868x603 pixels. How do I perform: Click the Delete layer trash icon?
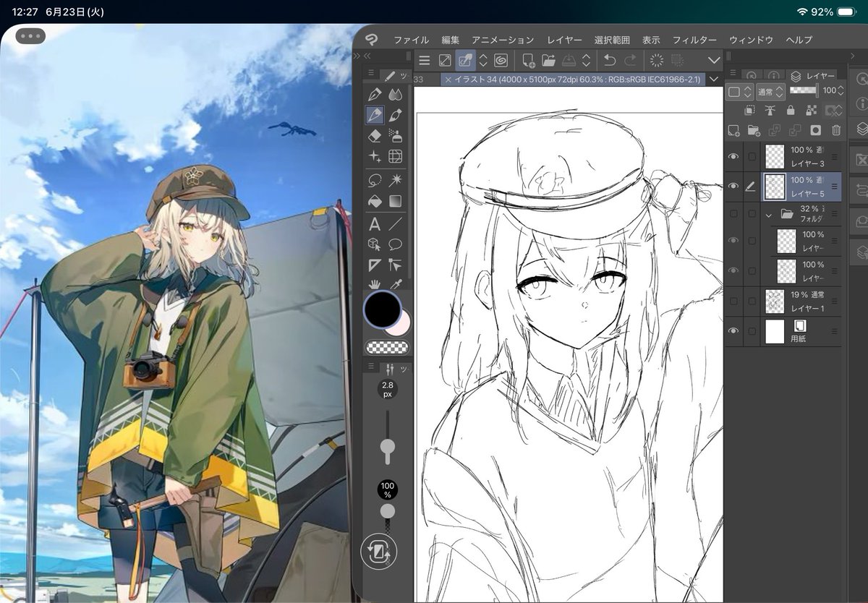pyautogui.click(x=836, y=130)
